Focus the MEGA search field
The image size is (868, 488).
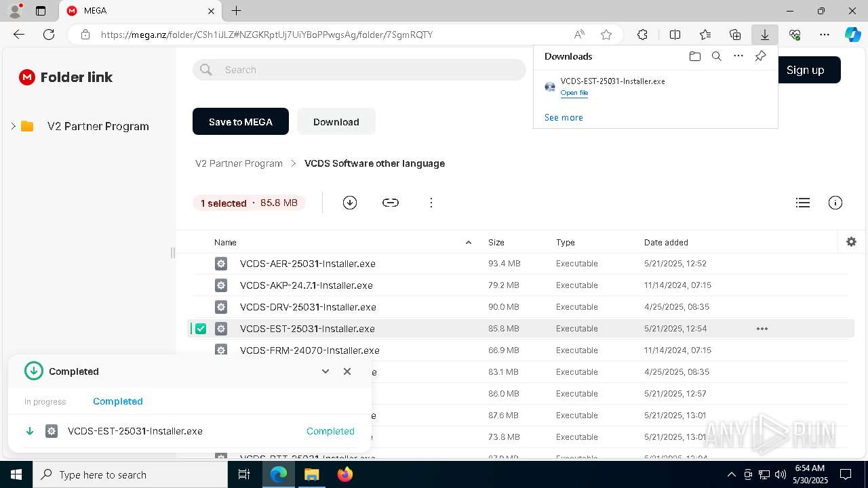pyautogui.click(x=359, y=70)
